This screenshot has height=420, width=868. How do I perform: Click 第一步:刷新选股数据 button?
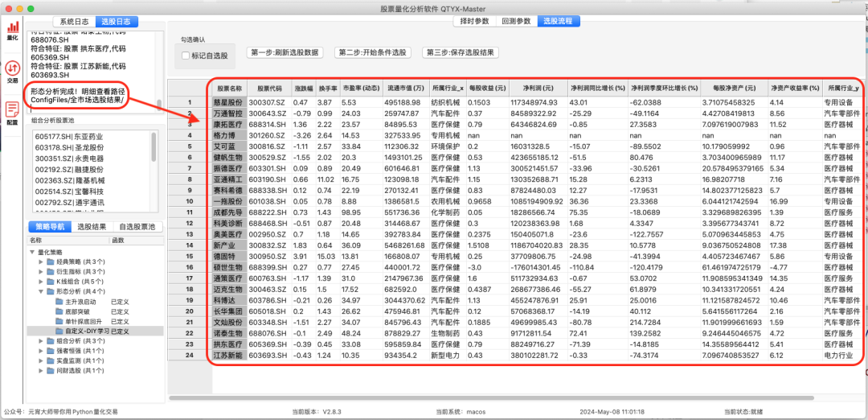(285, 52)
